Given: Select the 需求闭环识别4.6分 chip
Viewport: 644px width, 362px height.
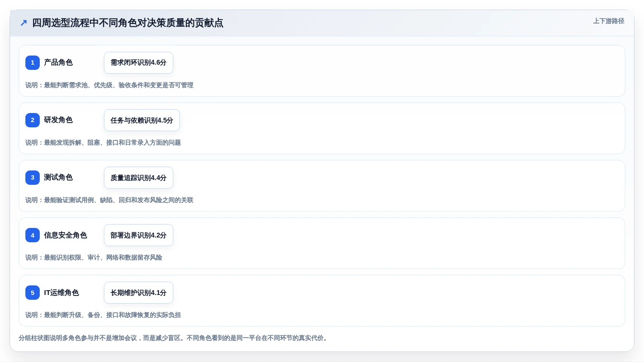Looking at the screenshot, I should [138, 63].
